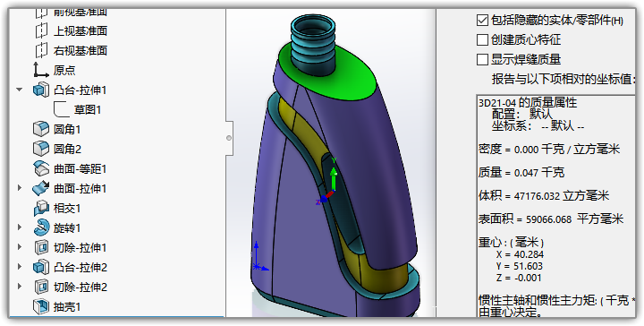Click the 体积 = 47176.032 立方毫米 line

[544, 195]
